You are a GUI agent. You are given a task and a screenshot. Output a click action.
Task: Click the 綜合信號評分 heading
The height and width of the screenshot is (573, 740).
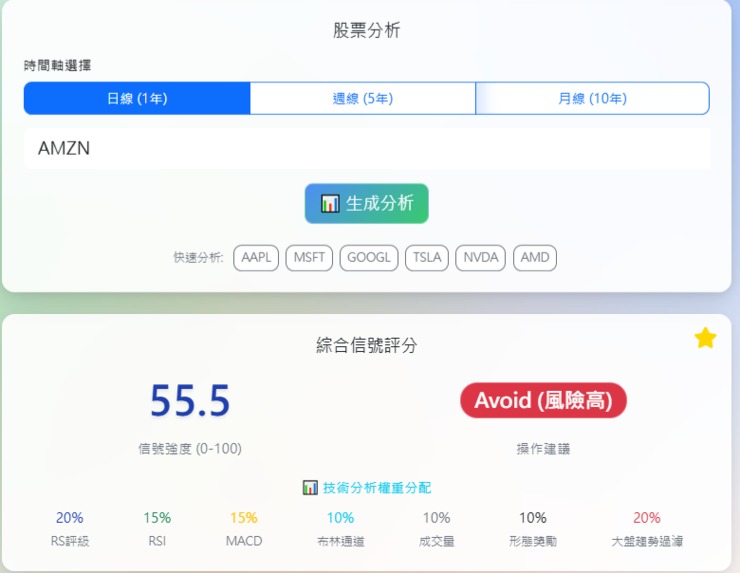[x=367, y=345]
